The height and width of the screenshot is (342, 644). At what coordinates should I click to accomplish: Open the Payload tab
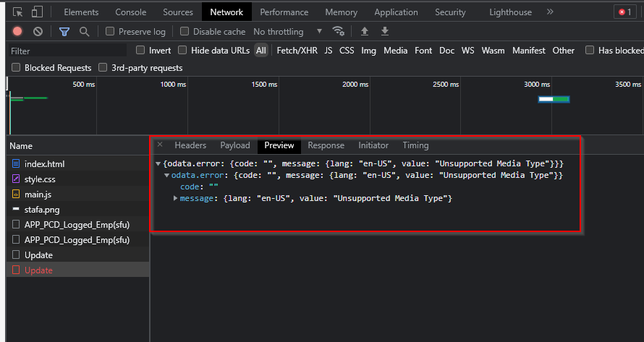235,145
